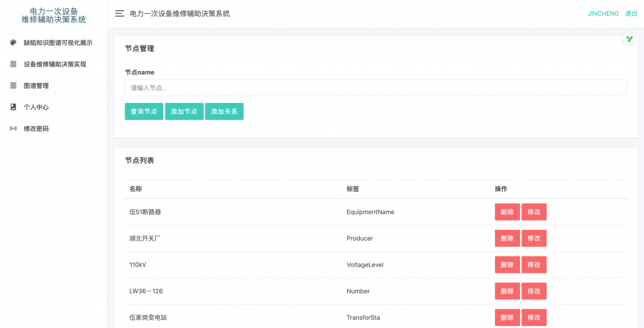The image size is (644, 328).
Task: Click the 退出 logout link
Action: [x=631, y=13]
